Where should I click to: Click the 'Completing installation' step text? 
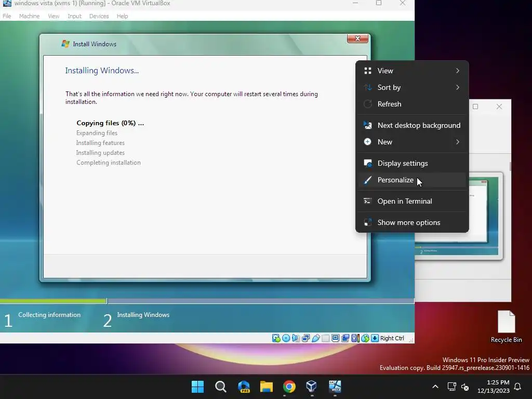[108, 163]
